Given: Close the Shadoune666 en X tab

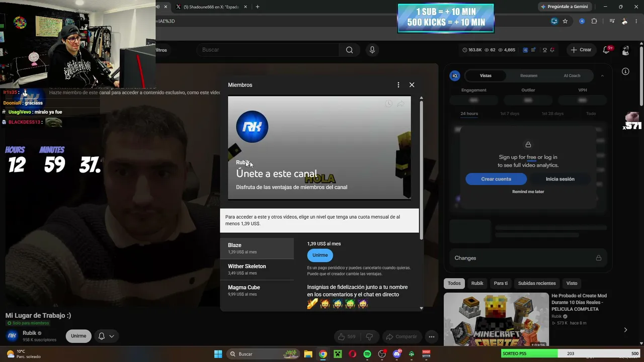Looking at the screenshot, I should tap(246, 7).
